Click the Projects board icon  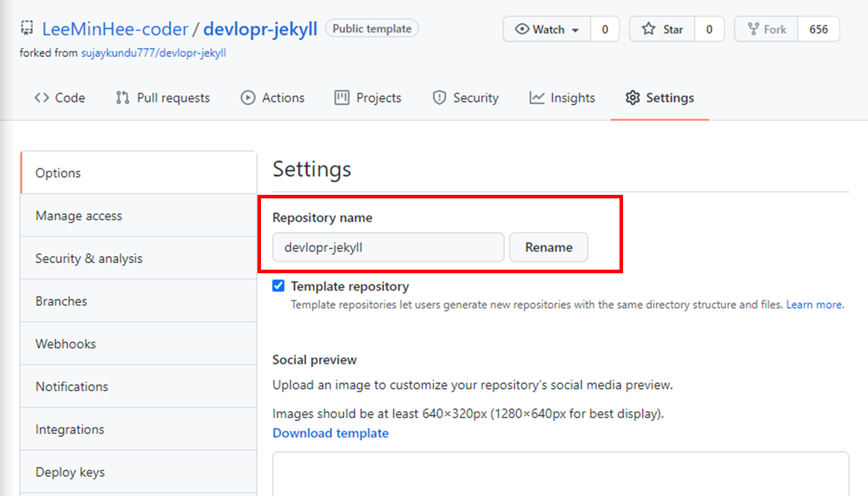tap(342, 97)
